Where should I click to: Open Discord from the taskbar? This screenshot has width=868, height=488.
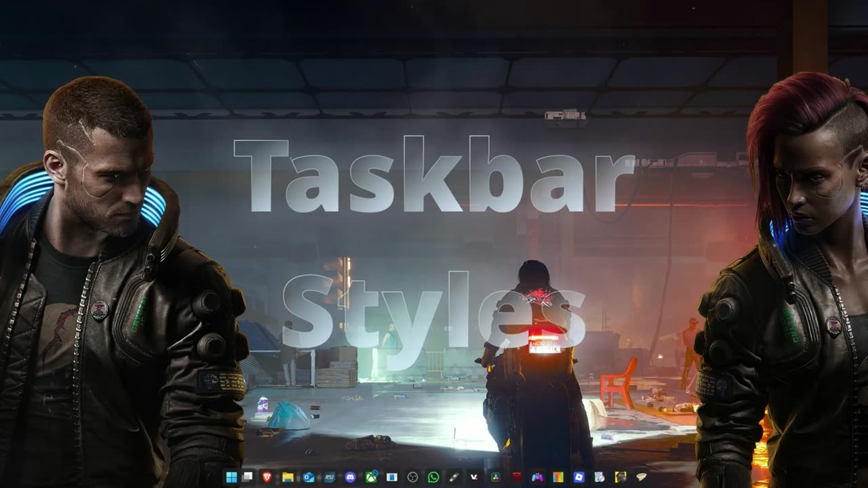point(350,477)
